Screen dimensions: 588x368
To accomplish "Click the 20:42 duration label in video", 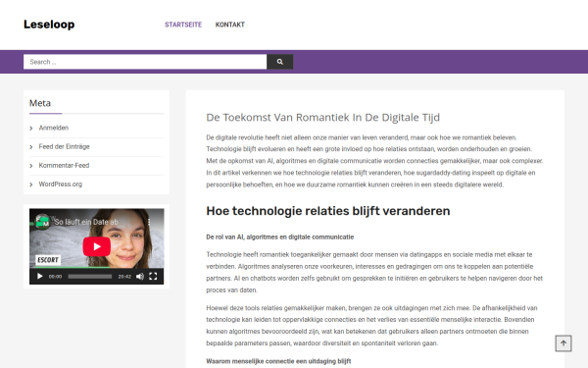I will coord(124,277).
